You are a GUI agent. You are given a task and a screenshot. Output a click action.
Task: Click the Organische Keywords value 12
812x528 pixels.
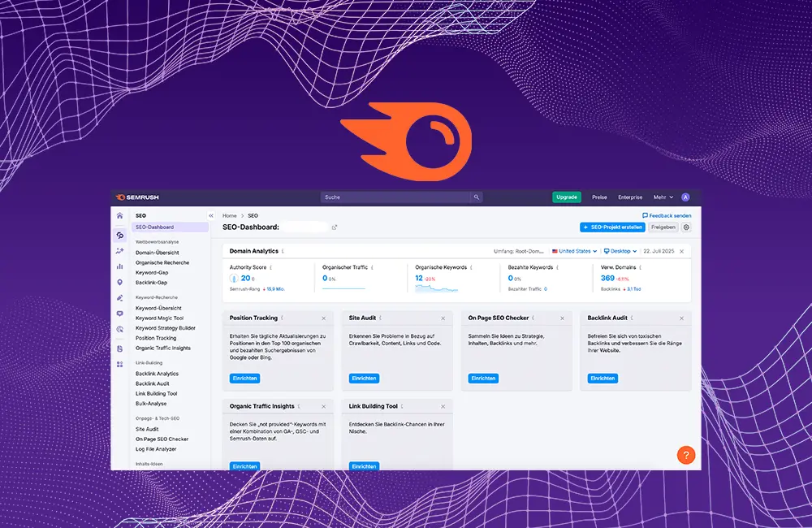[419, 279]
